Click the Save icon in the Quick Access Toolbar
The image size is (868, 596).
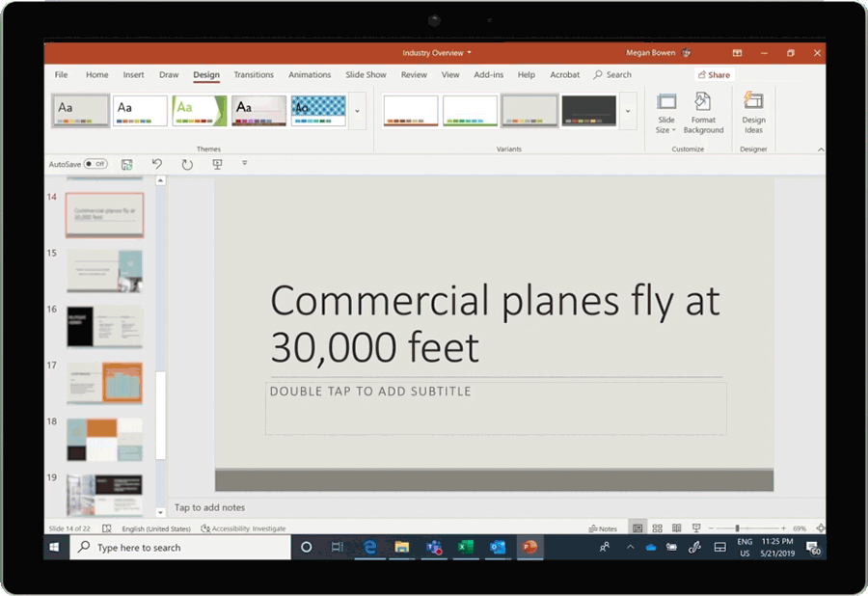[126, 164]
